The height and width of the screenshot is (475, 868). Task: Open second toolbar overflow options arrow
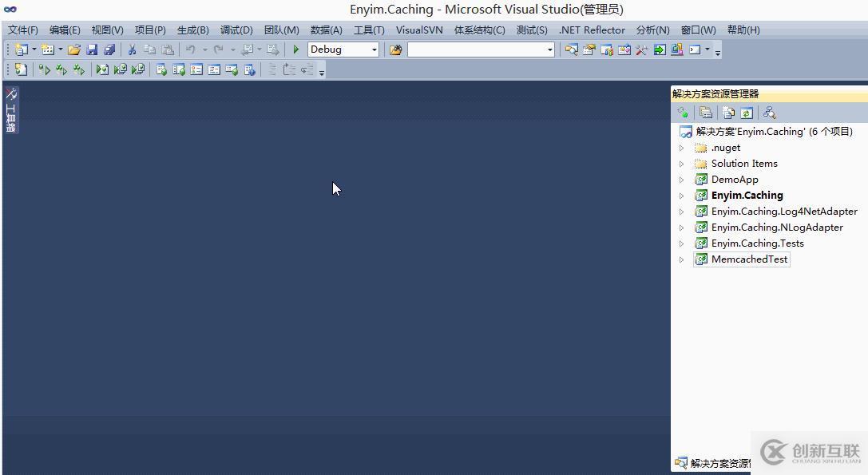(x=322, y=72)
